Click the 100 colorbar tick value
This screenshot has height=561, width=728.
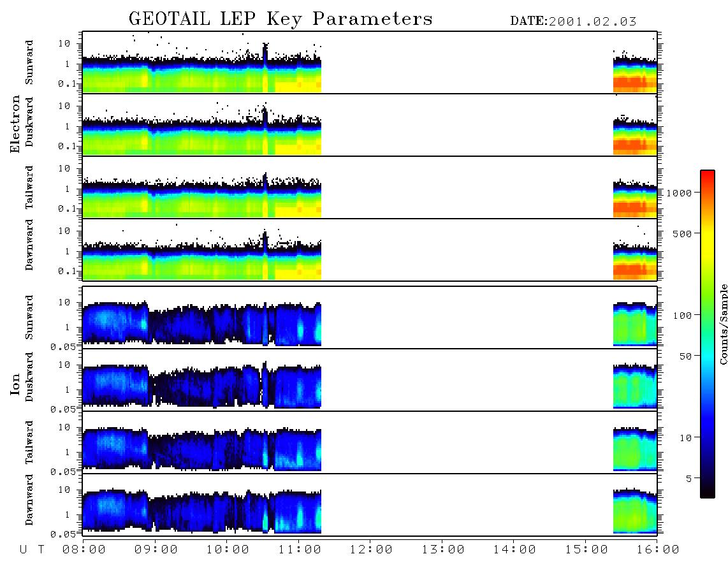(683, 316)
